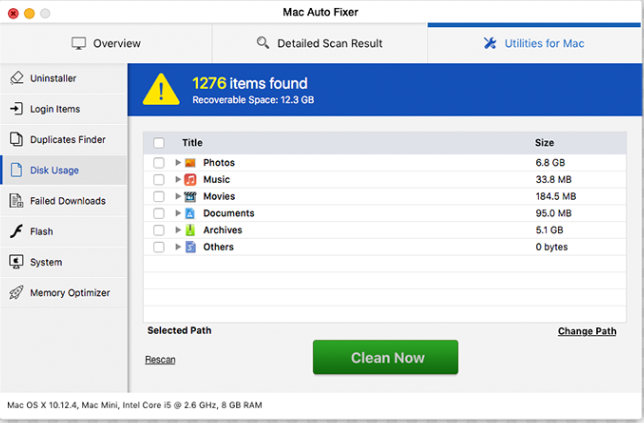Check the Others row checkbox
Image resolution: width=644 pixels, height=423 pixels.
pos(159,247)
